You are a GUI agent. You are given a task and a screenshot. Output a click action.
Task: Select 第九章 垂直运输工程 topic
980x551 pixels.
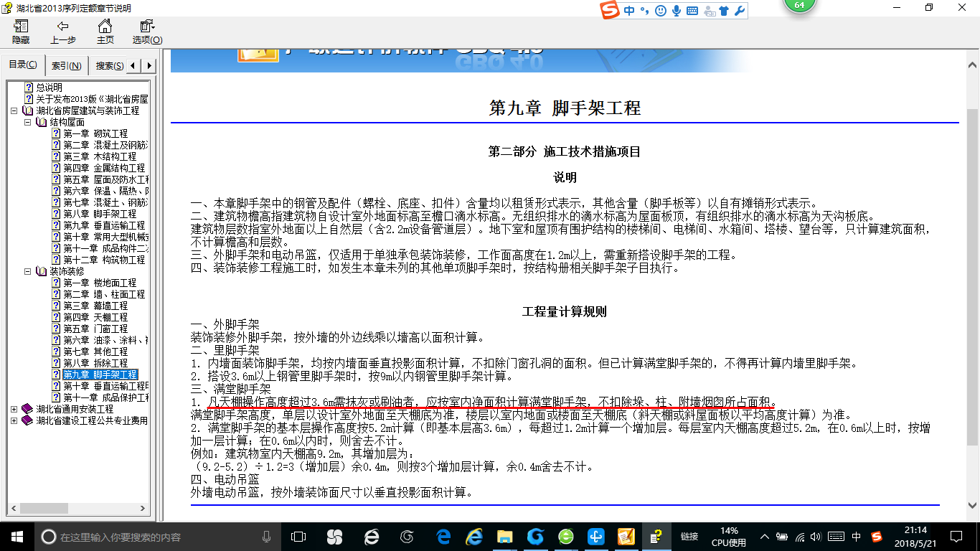(104, 225)
